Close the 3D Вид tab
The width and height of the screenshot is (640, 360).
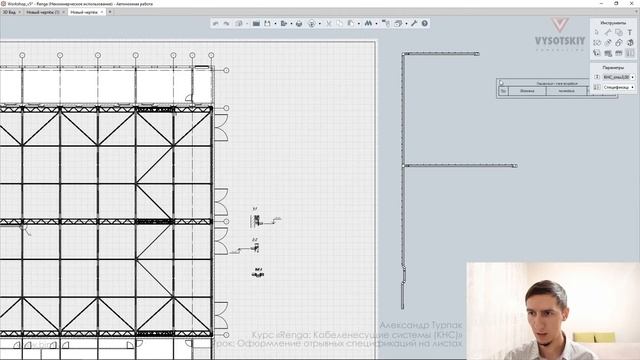(x=20, y=12)
